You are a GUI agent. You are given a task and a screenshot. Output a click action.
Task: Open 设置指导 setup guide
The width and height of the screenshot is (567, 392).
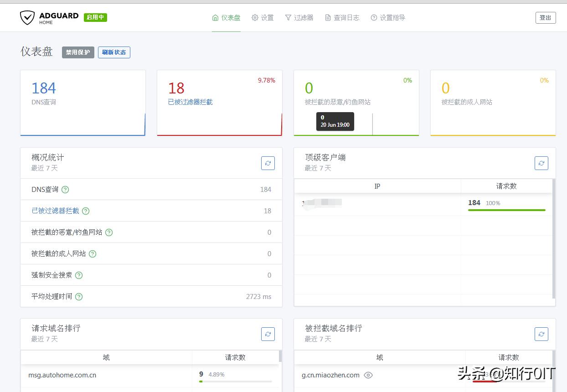coord(388,18)
